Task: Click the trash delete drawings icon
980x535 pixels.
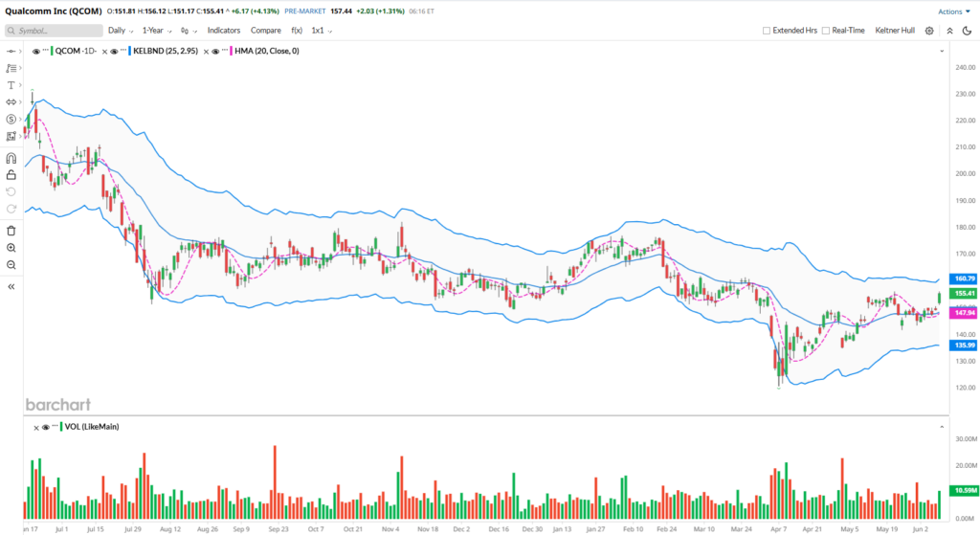Action: click(11, 231)
